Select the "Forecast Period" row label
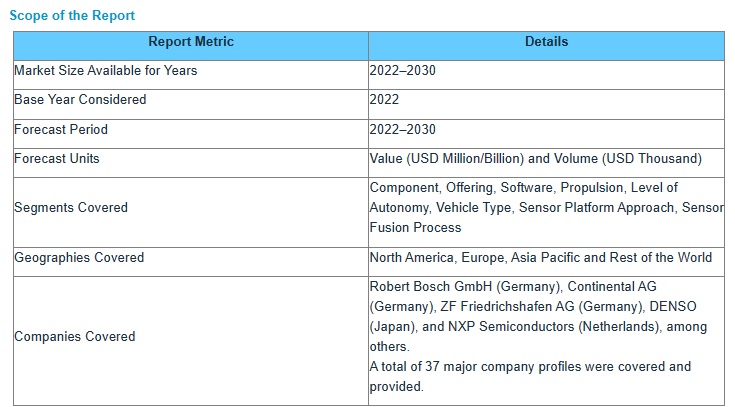The image size is (735, 407). [61, 129]
